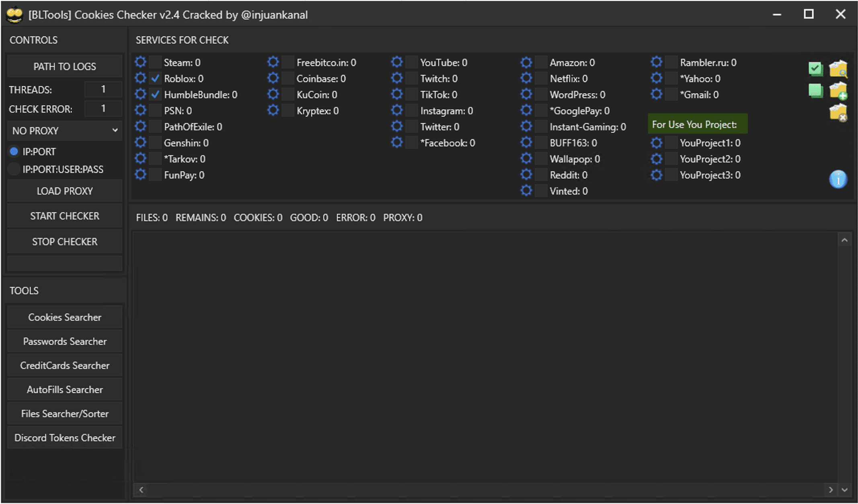The height and width of the screenshot is (504, 858).
Task: Open the blue info circle icon
Action: (838, 179)
